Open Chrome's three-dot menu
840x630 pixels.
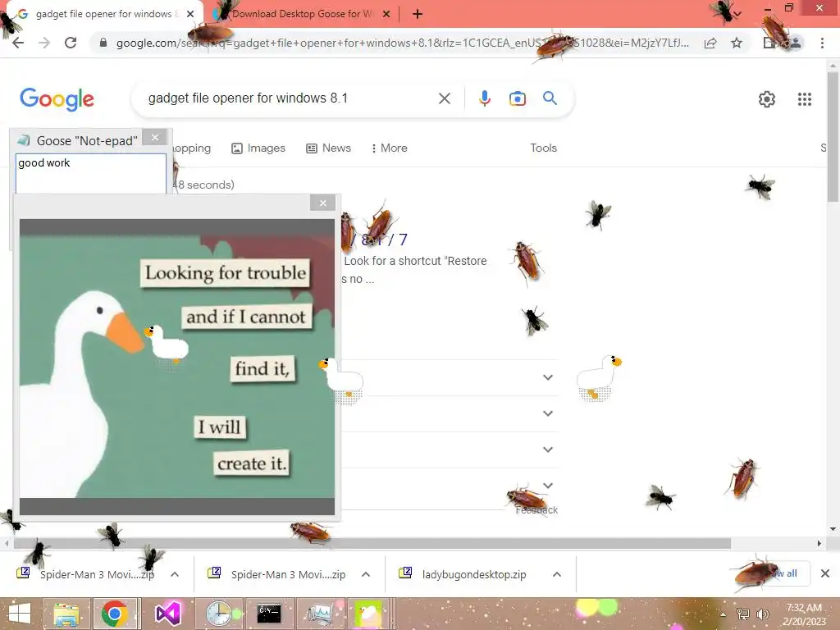click(822, 43)
